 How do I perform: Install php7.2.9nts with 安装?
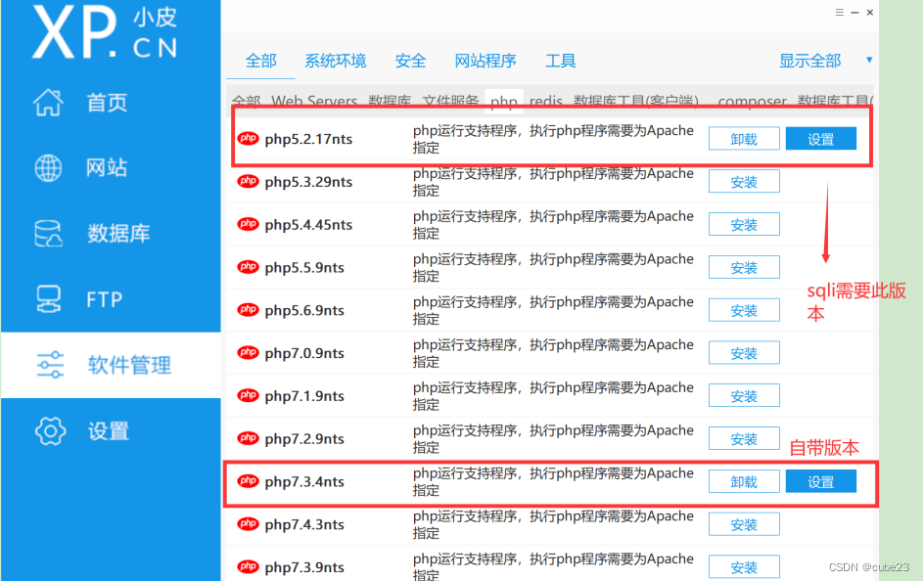(x=744, y=438)
